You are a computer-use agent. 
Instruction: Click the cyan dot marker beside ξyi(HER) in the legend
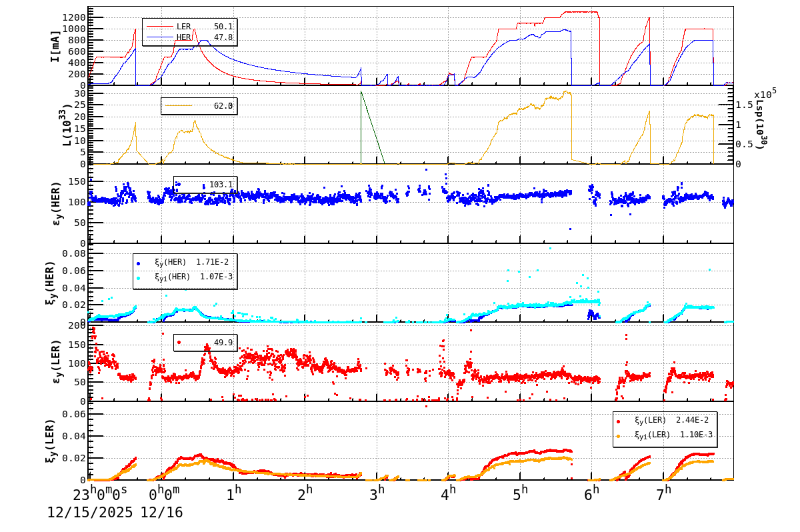[138, 277]
